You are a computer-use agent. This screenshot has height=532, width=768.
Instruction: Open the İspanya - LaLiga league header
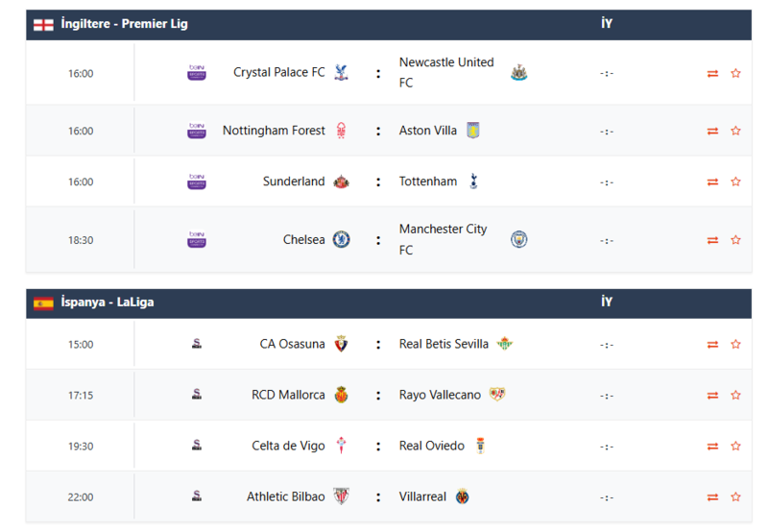coord(108,302)
